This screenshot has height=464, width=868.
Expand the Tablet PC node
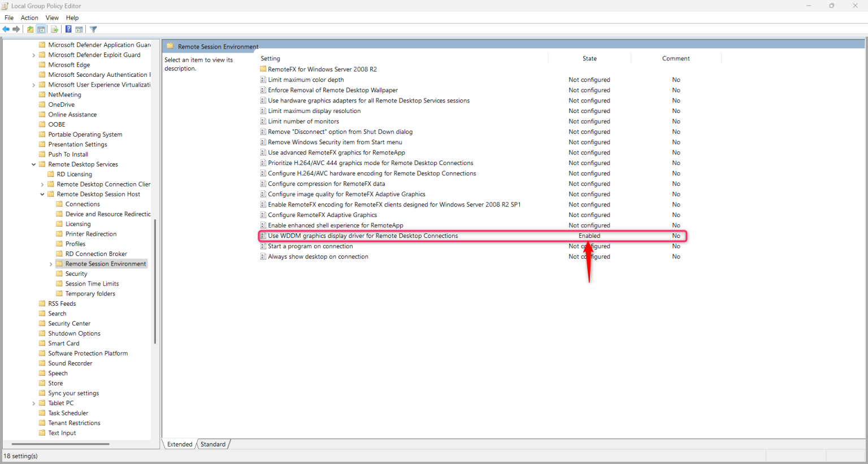[x=34, y=402]
